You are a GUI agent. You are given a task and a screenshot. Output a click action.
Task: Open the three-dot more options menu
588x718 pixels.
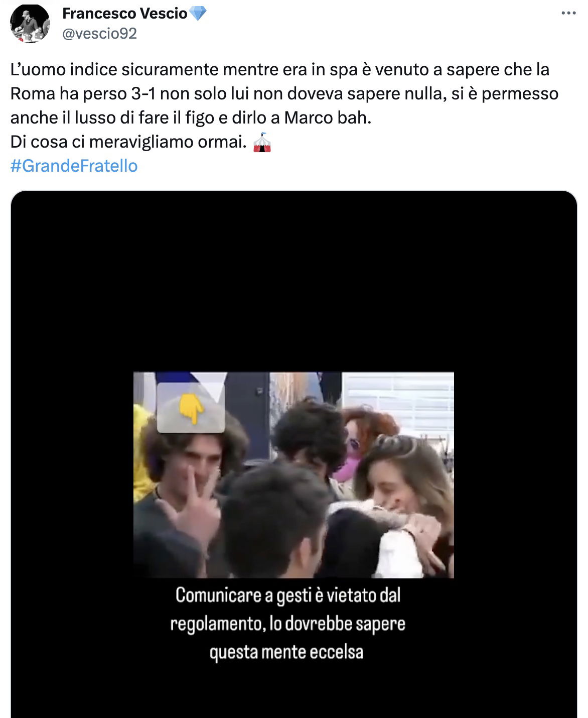[x=568, y=14]
